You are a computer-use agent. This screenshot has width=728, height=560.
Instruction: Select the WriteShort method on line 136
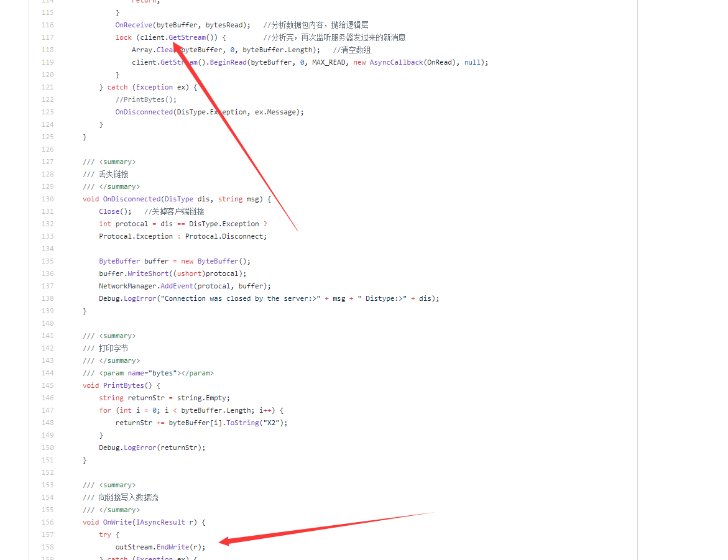[148, 274]
